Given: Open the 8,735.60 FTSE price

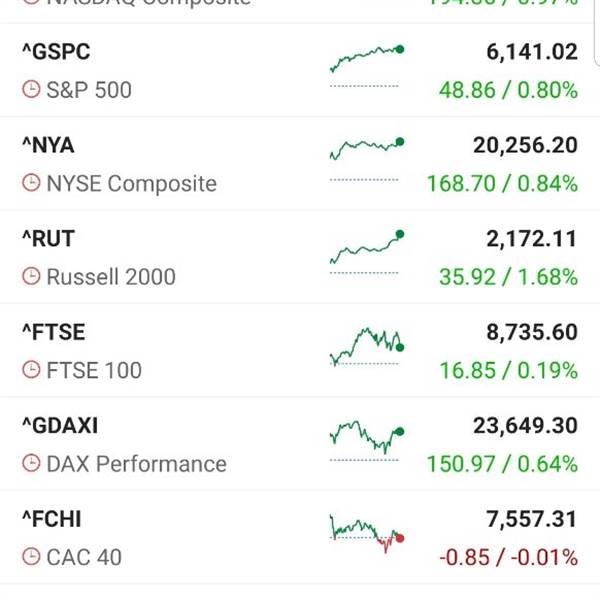Looking at the screenshot, I should (x=532, y=332).
